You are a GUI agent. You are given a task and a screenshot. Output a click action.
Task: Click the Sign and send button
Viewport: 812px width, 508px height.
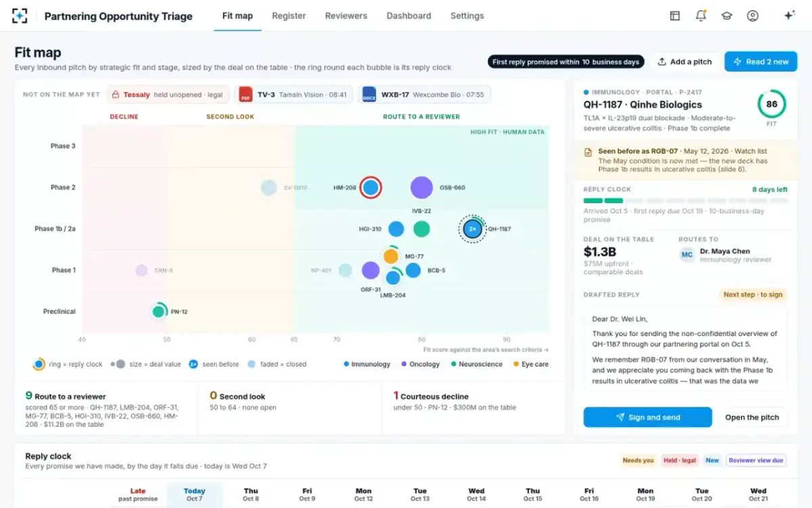pos(648,417)
